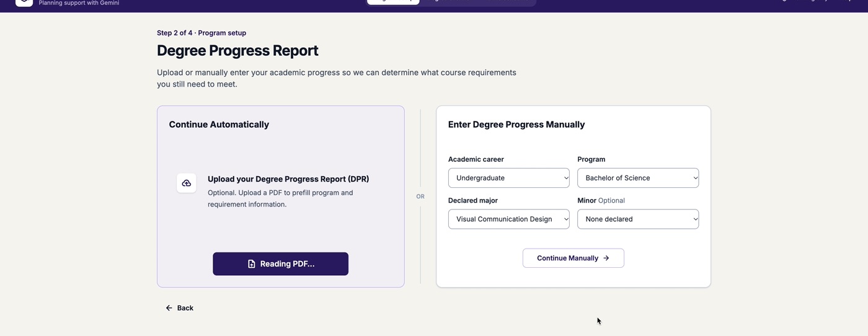Click the Minor Optional label
868x336 pixels.
[601, 200]
